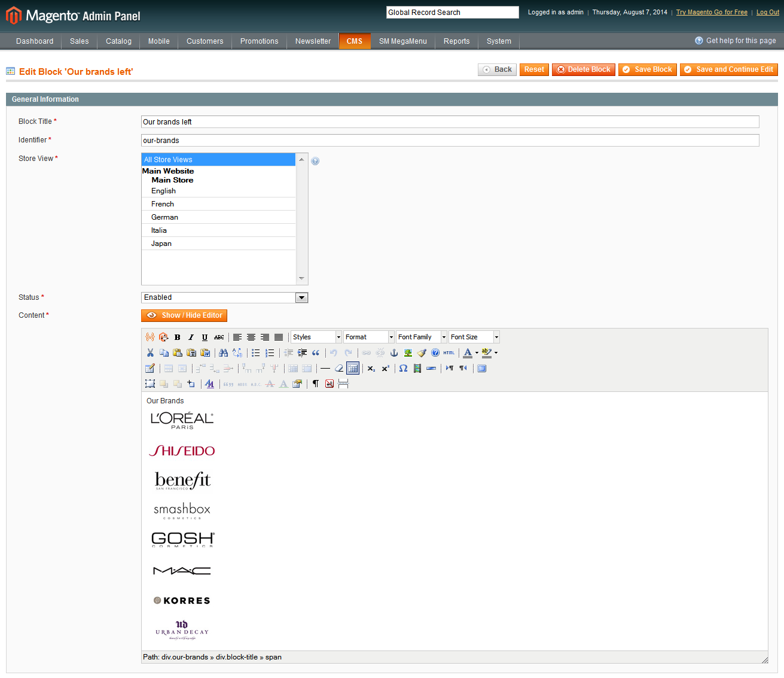Align text left in the editor

[237, 337]
